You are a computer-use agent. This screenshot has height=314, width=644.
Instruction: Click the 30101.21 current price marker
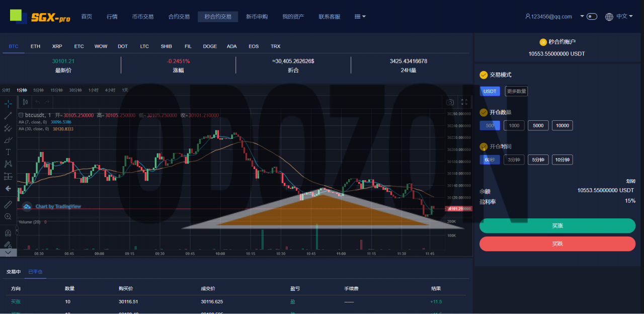[x=459, y=208]
